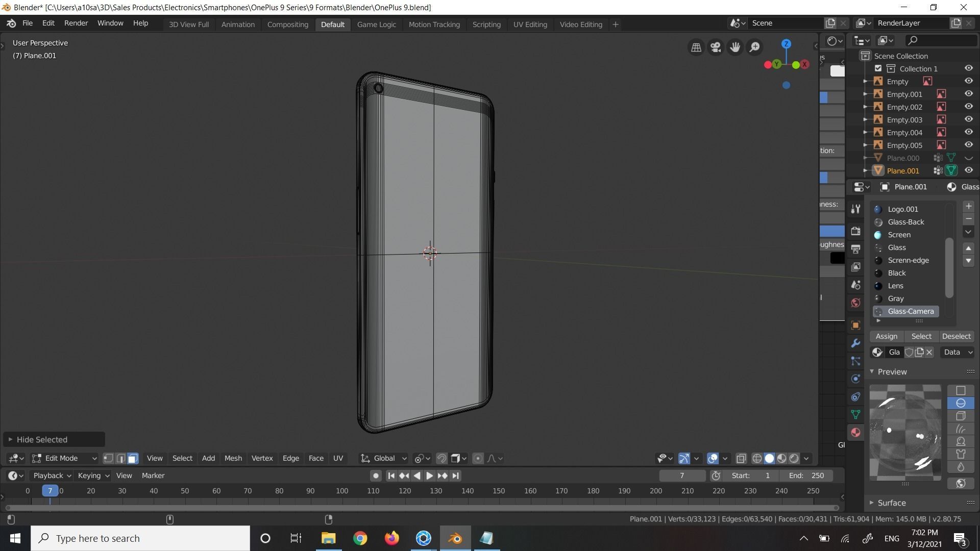This screenshot has width=980, height=551.
Task: Toggle snapping magnet button
Action: point(442,458)
